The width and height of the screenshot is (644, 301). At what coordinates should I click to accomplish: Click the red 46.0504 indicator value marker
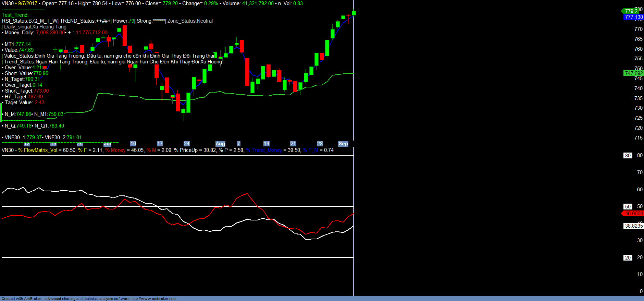[633, 214]
